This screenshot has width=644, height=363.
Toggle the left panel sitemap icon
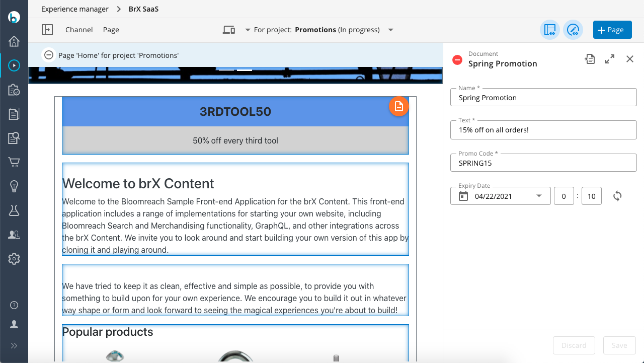click(47, 30)
